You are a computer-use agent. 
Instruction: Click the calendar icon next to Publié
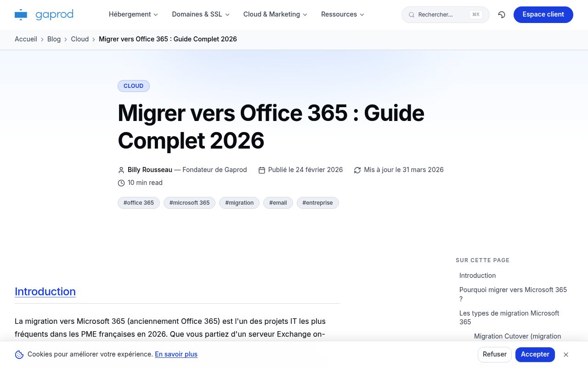click(x=262, y=170)
